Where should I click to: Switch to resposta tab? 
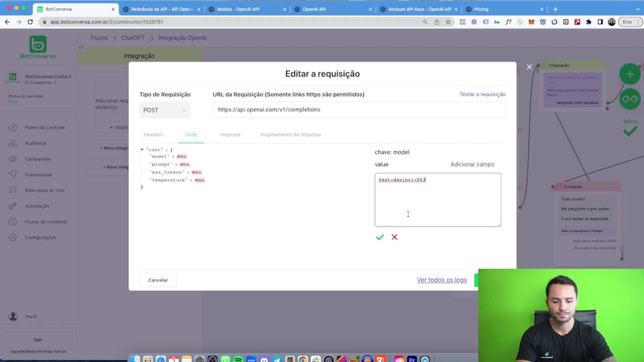pyautogui.click(x=230, y=135)
